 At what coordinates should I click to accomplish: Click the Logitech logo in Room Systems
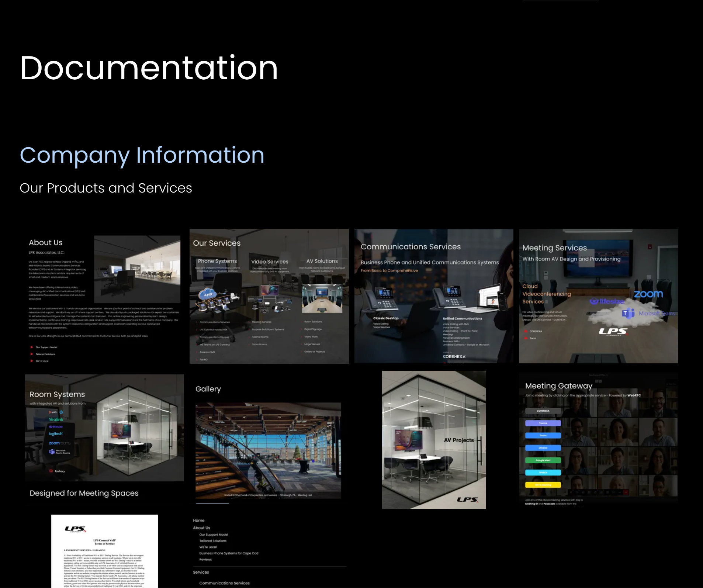(x=56, y=434)
